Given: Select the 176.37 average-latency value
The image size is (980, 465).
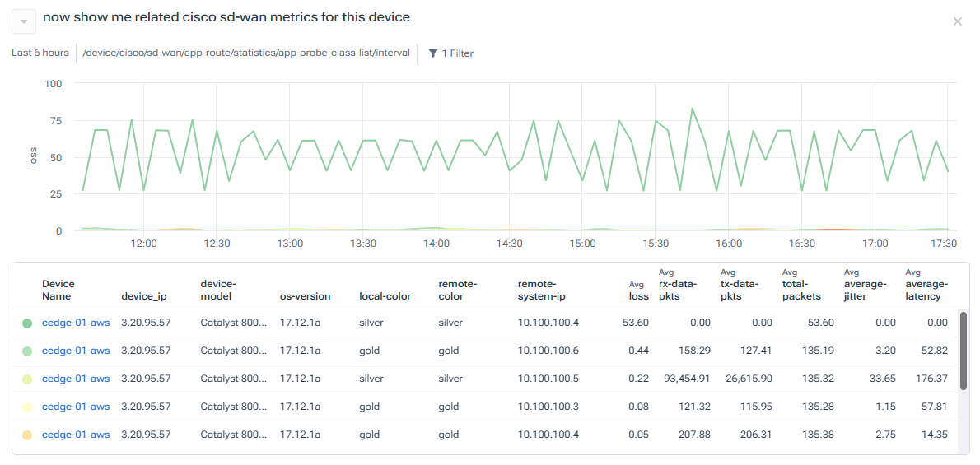Looking at the screenshot, I should 932,379.
